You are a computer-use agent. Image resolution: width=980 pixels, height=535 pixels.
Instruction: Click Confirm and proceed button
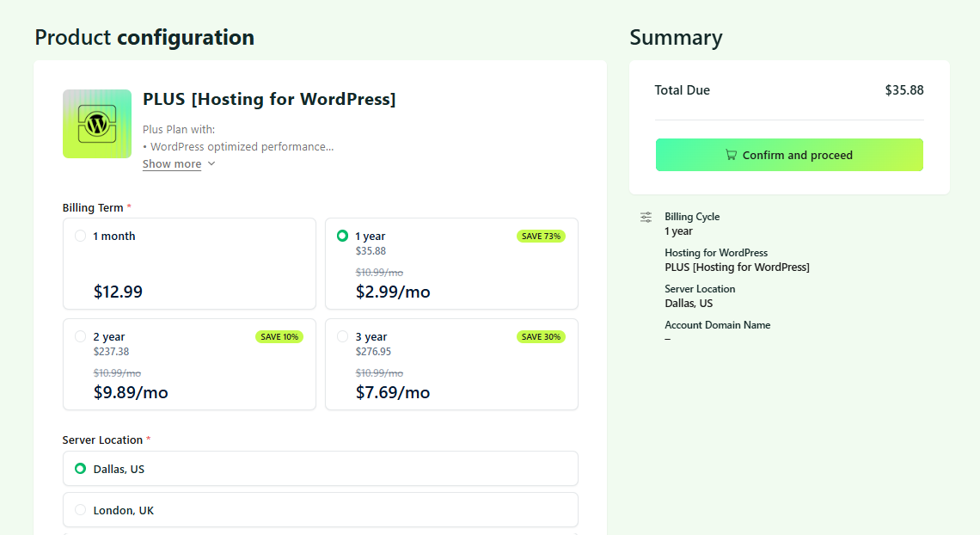pos(789,155)
